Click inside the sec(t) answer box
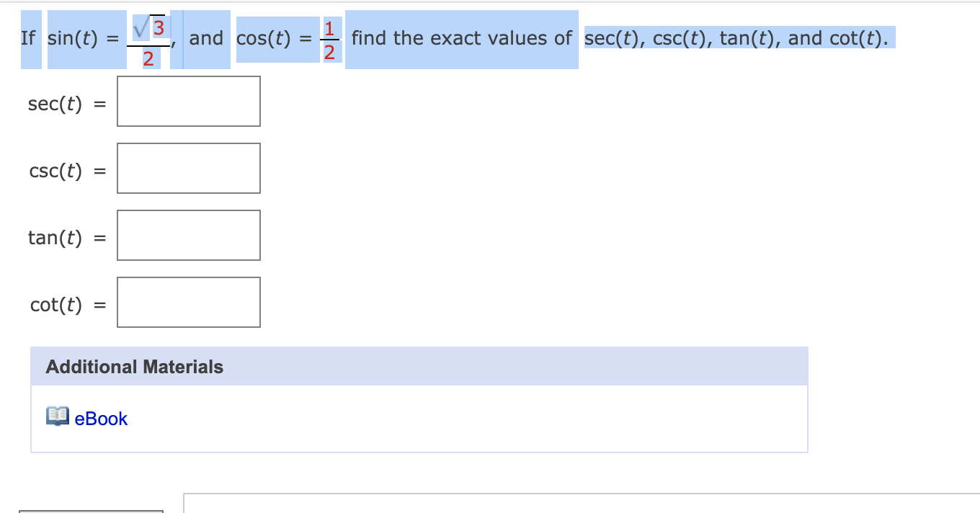The height and width of the screenshot is (513, 980). (188, 101)
